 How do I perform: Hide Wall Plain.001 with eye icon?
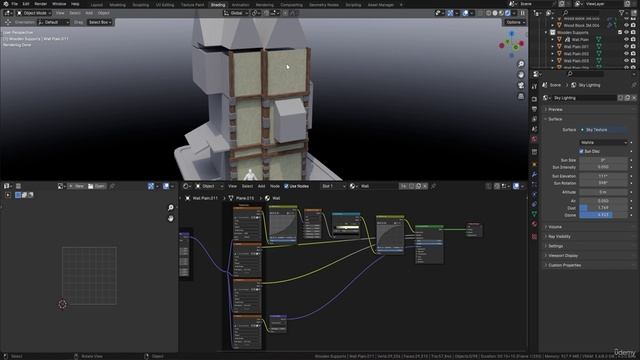pyautogui.click(x=627, y=47)
